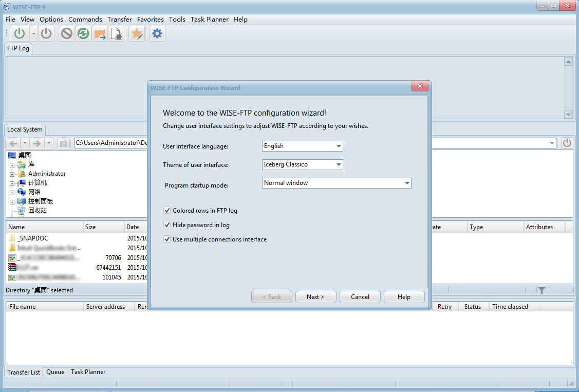Click the Favorites star toolbar icon
The image size is (579, 392).
137,34
